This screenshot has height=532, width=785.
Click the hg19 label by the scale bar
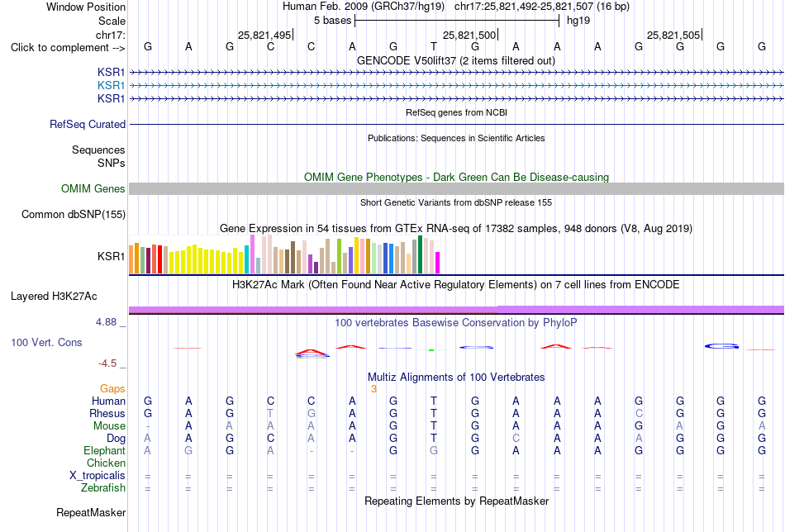click(x=578, y=21)
